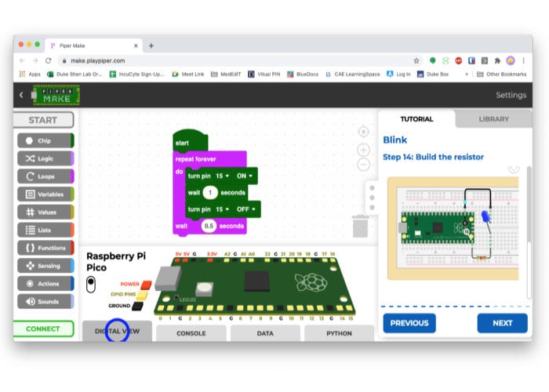
Task: Click browser back arrow
Action: pos(23,60)
